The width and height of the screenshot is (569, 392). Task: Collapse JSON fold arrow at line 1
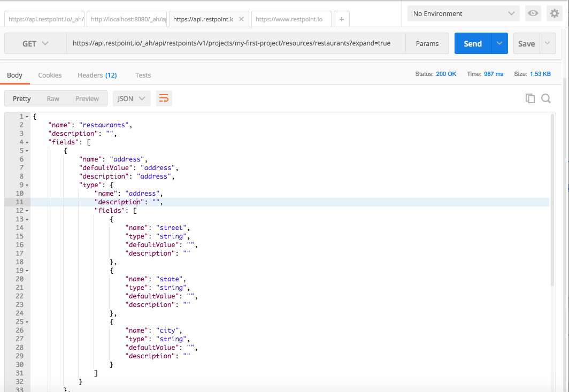[x=27, y=117]
